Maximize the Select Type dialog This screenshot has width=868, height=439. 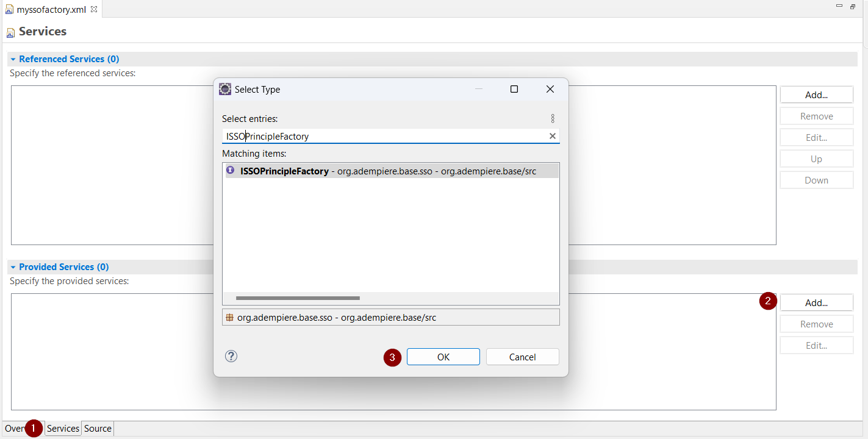click(x=514, y=89)
